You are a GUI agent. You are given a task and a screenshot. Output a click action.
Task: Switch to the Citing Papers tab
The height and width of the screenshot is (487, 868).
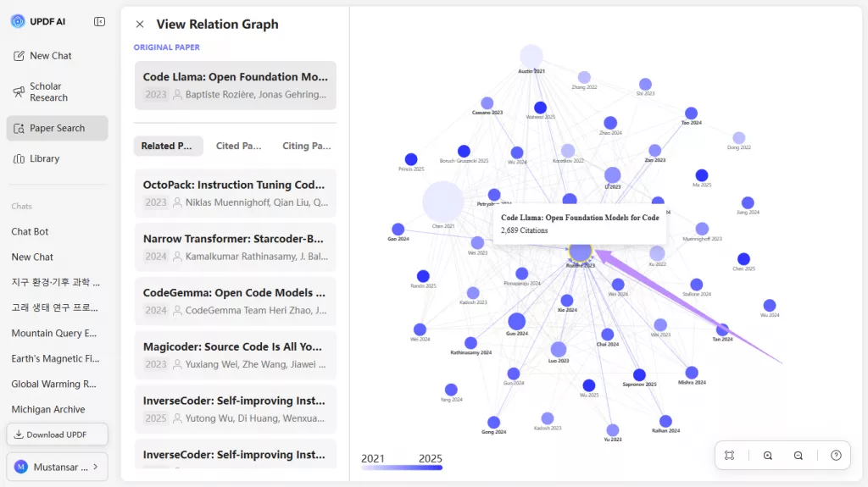coord(306,146)
